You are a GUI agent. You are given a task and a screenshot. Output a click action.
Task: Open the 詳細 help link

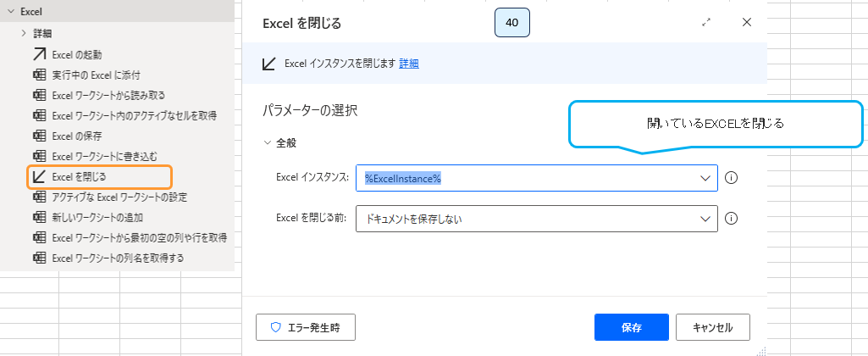pos(409,64)
